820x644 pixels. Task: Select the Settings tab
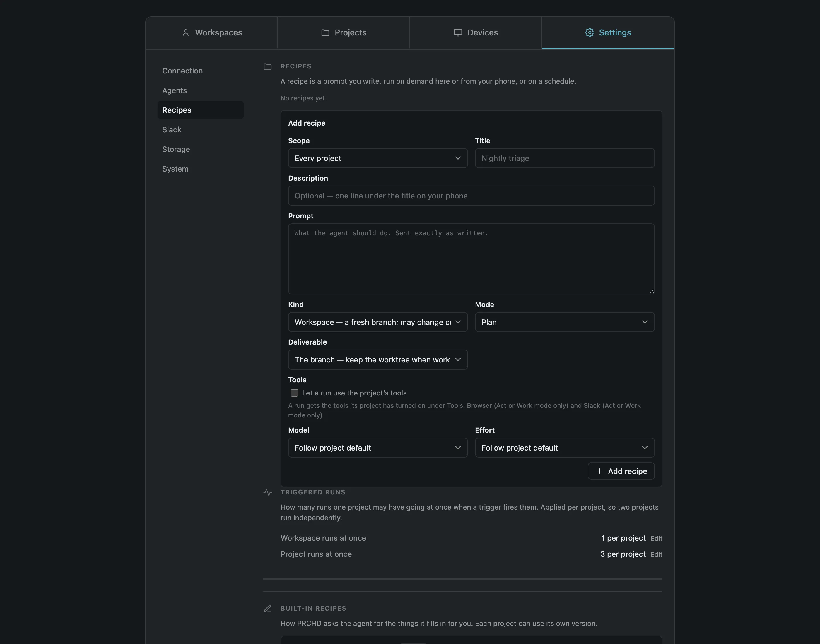coord(608,33)
